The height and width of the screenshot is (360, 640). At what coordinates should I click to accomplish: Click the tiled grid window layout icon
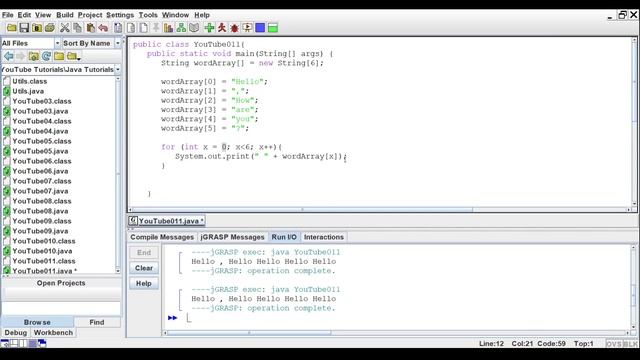[x=14, y=343]
